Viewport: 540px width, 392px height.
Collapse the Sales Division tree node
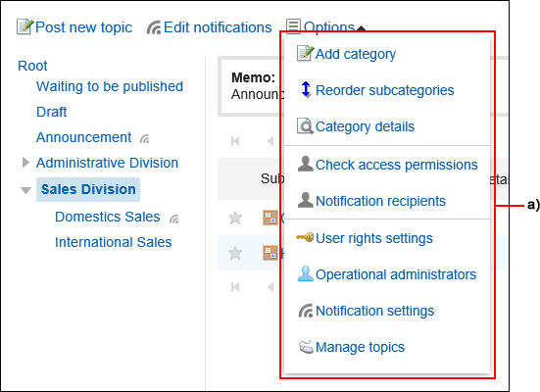point(25,190)
